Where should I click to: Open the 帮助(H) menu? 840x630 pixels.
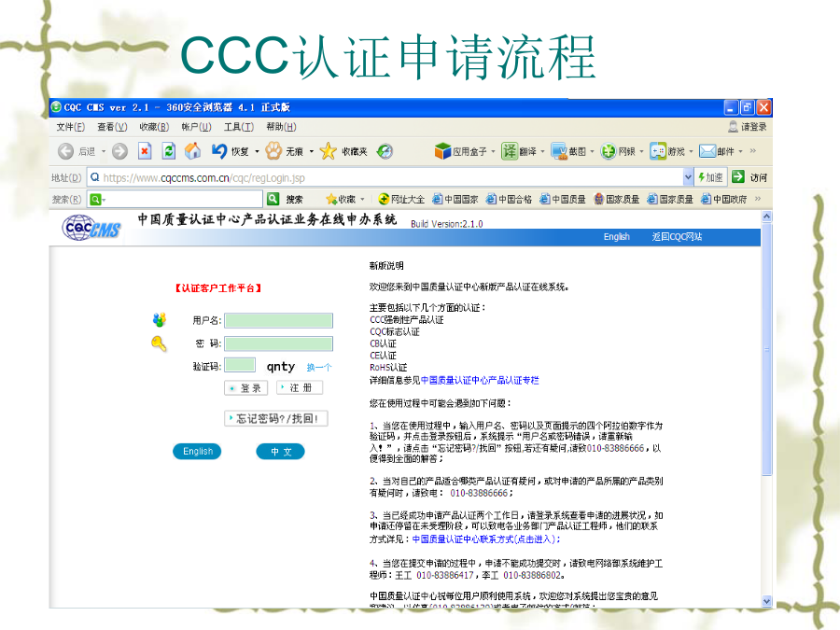click(281, 127)
